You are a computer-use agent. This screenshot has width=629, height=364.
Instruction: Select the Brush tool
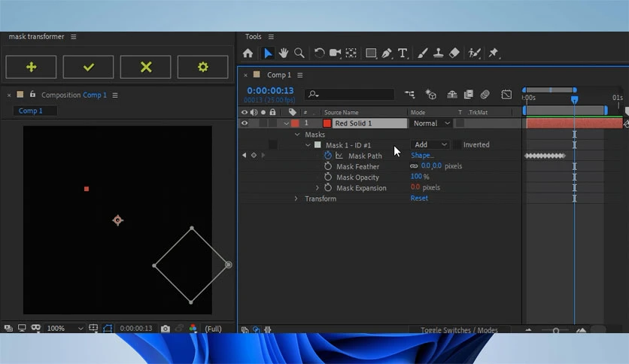coord(422,53)
